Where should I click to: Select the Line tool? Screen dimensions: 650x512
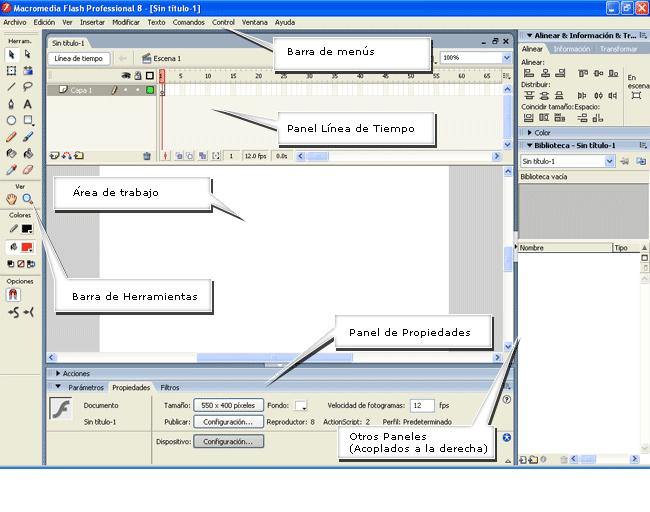tap(11, 87)
